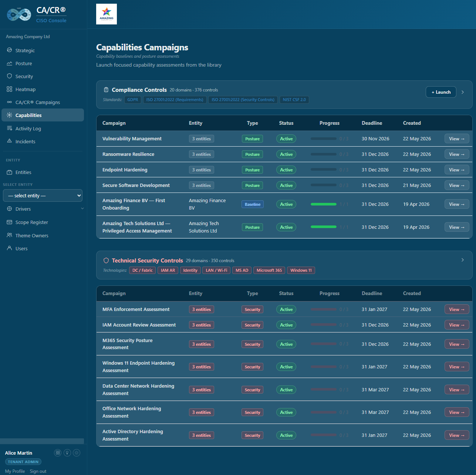View the Endpoint Hardening campaign
476x475 pixels.
point(457,170)
